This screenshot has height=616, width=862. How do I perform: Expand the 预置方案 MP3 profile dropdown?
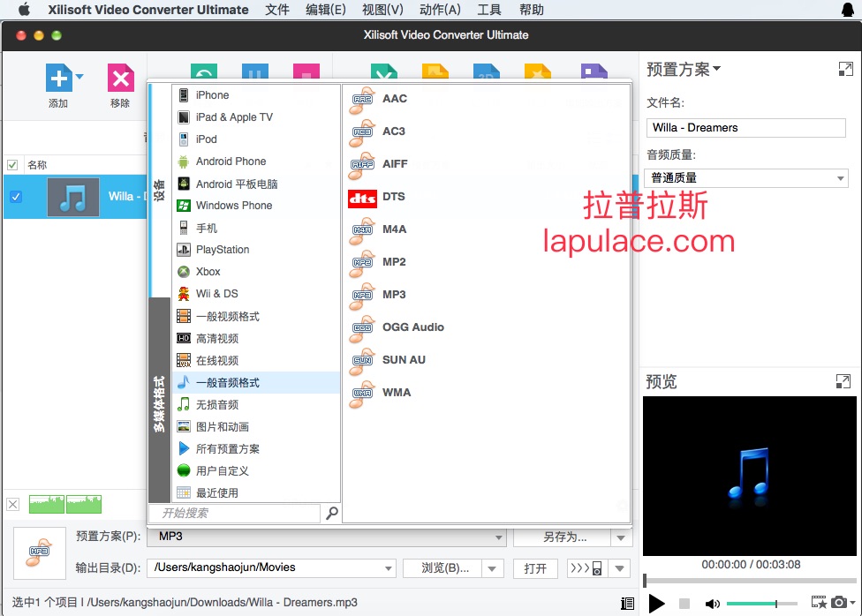(500, 537)
